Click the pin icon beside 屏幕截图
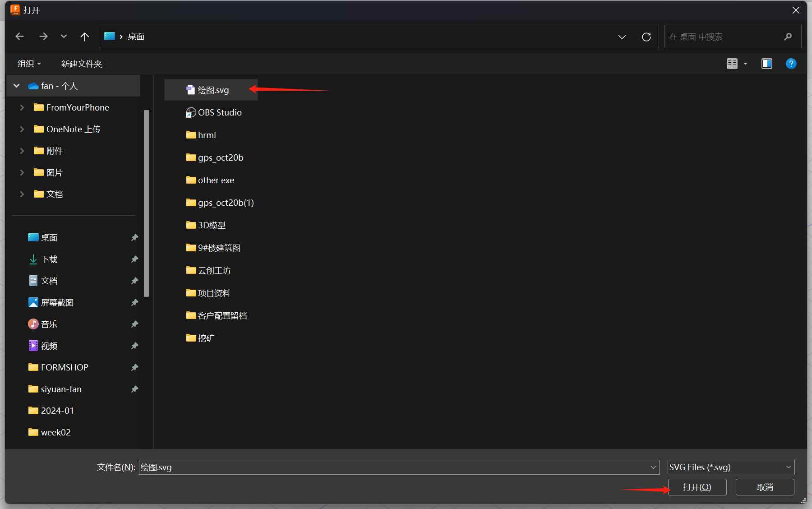Image resolution: width=812 pixels, height=509 pixels. click(x=134, y=302)
